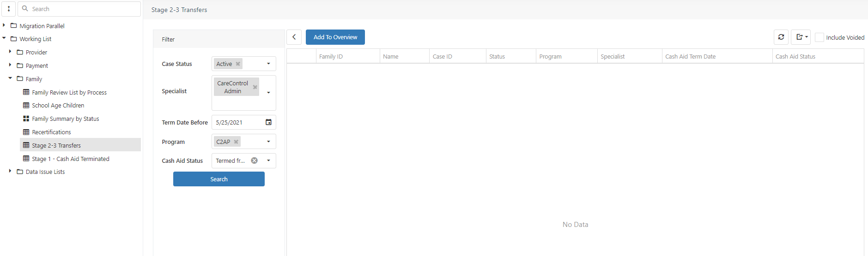
Task: Sort by the Cash Aid Term Date column
Action: (690, 56)
